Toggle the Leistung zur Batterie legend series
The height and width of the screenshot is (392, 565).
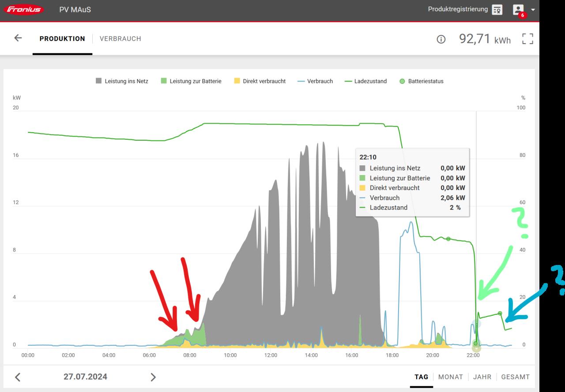pos(191,81)
